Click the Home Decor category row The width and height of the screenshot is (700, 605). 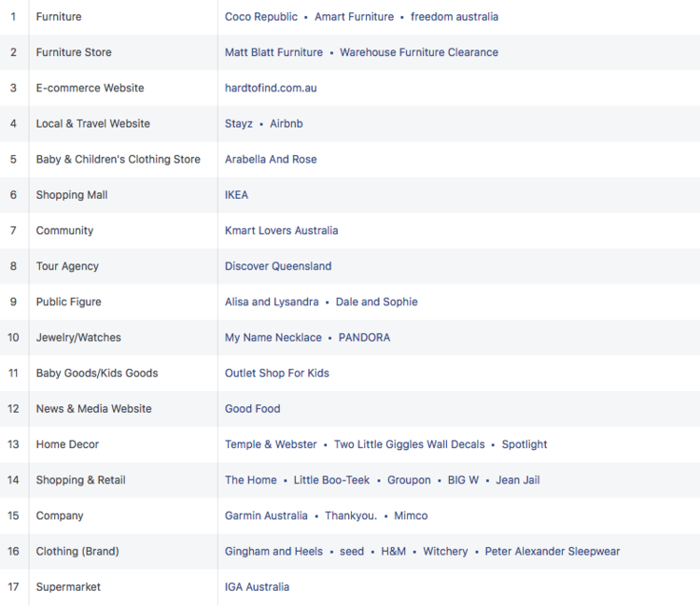(x=67, y=444)
